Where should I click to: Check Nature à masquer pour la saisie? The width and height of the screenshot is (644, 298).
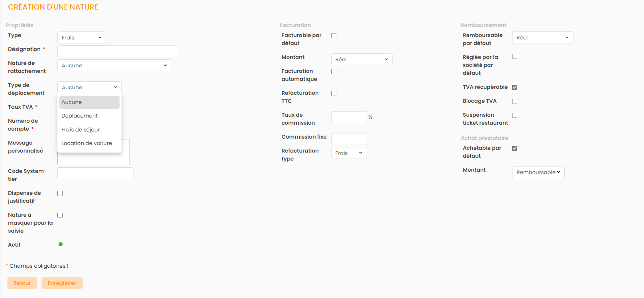pyautogui.click(x=60, y=215)
